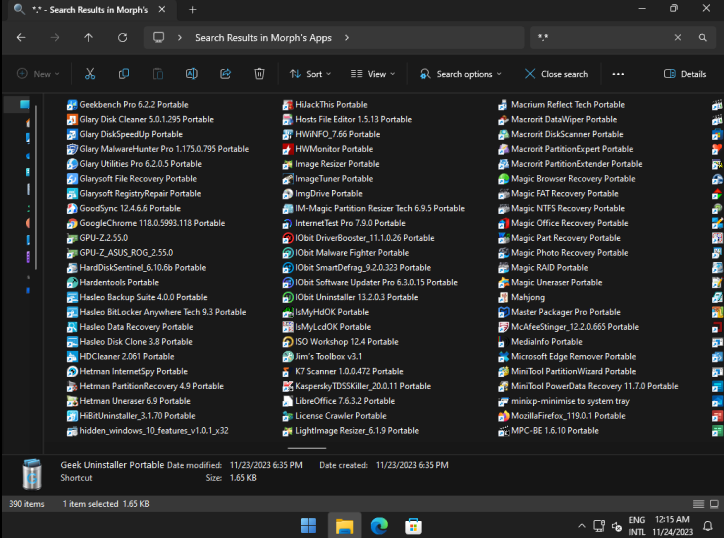The image size is (724, 538).
Task: Click the navigation pane vertical scrollbar
Action: [x=36, y=187]
